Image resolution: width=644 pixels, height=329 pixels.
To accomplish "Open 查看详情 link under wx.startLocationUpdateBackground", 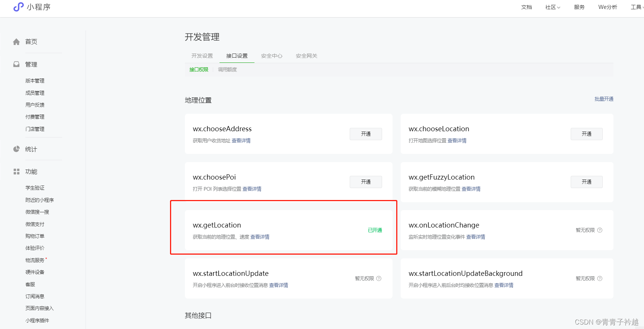I will [x=504, y=285].
